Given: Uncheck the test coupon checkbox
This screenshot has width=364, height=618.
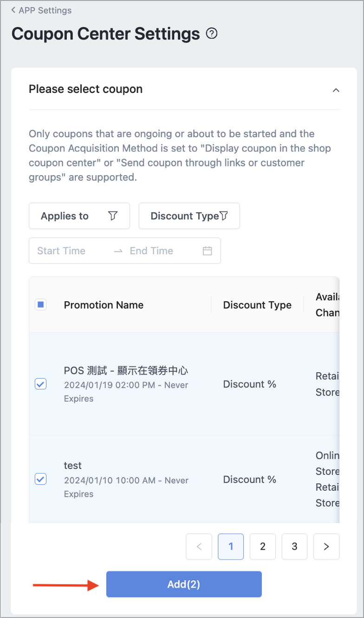Looking at the screenshot, I should [41, 479].
